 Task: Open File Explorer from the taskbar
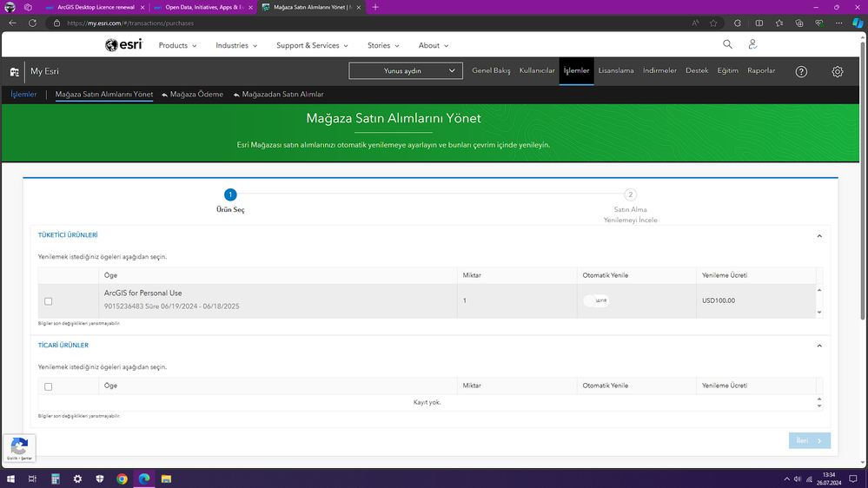pyautogui.click(x=166, y=478)
